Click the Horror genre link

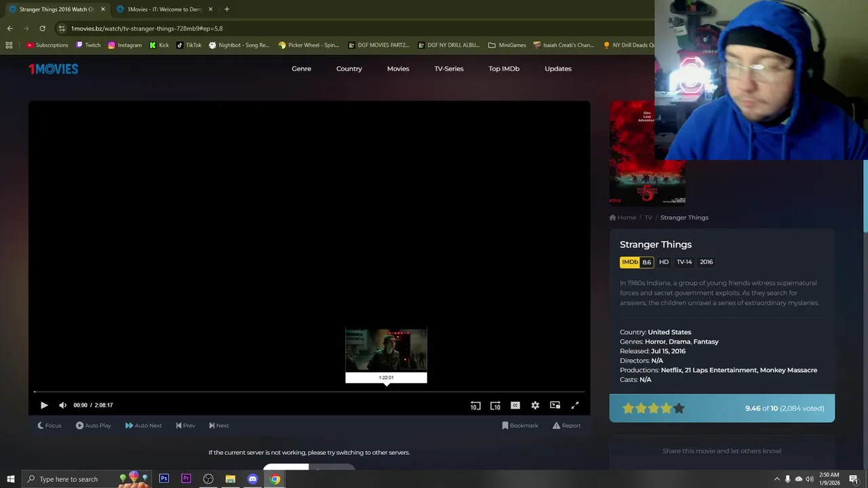coord(655,342)
